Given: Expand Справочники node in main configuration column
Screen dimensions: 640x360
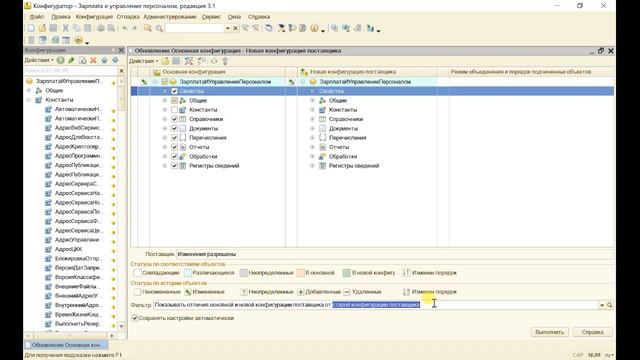Looking at the screenshot, I should tap(164, 119).
